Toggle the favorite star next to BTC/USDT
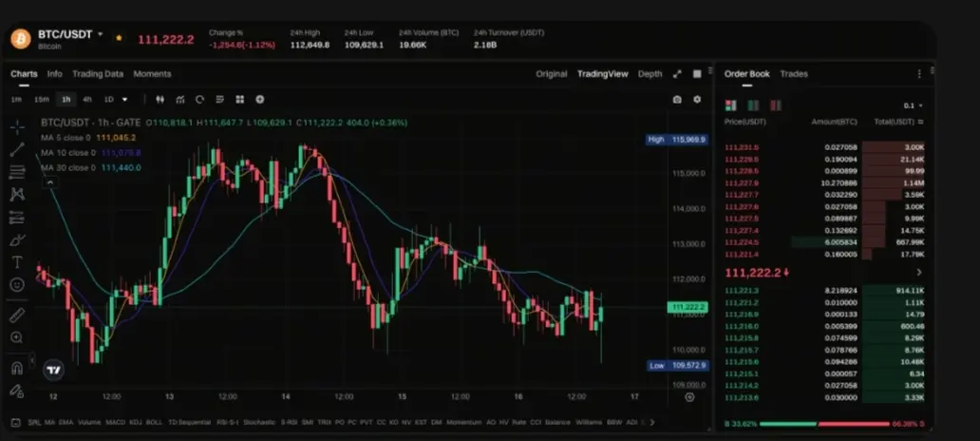This screenshot has height=441, width=980. coord(119,37)
